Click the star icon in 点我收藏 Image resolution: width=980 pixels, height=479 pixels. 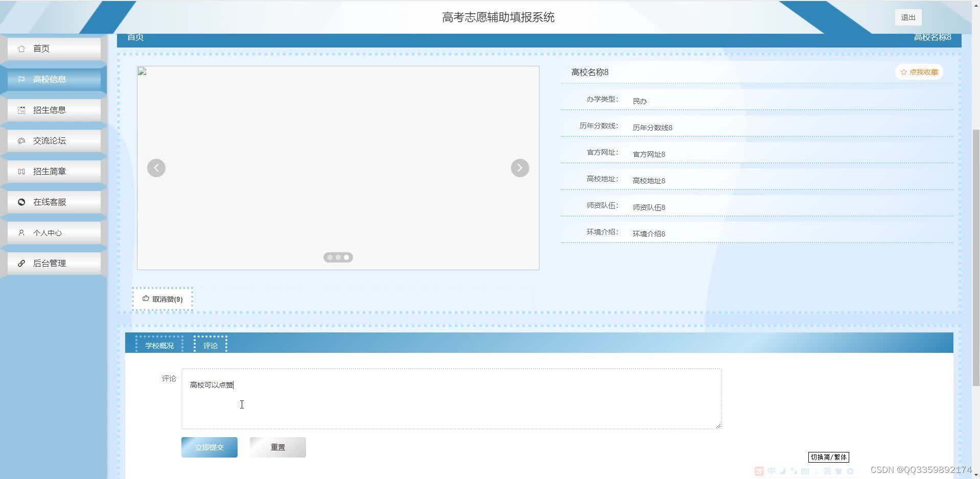tap(903, 72)
